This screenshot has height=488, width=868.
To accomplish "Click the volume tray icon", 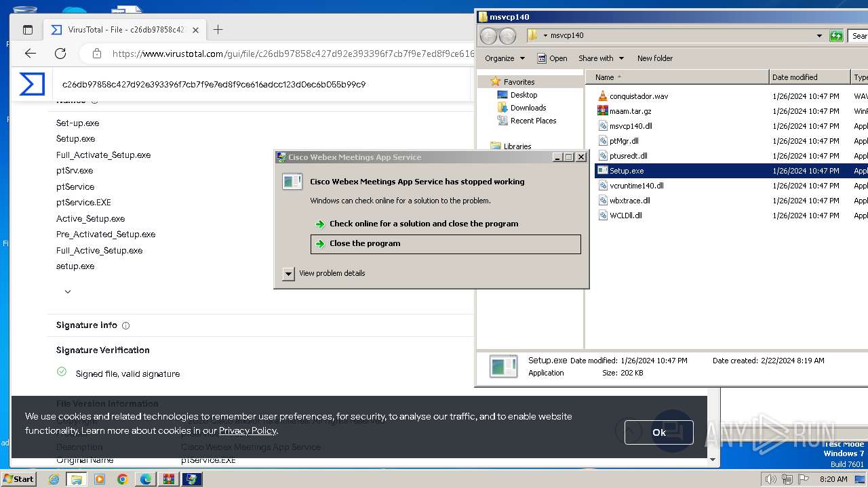I will pos(771,479).
